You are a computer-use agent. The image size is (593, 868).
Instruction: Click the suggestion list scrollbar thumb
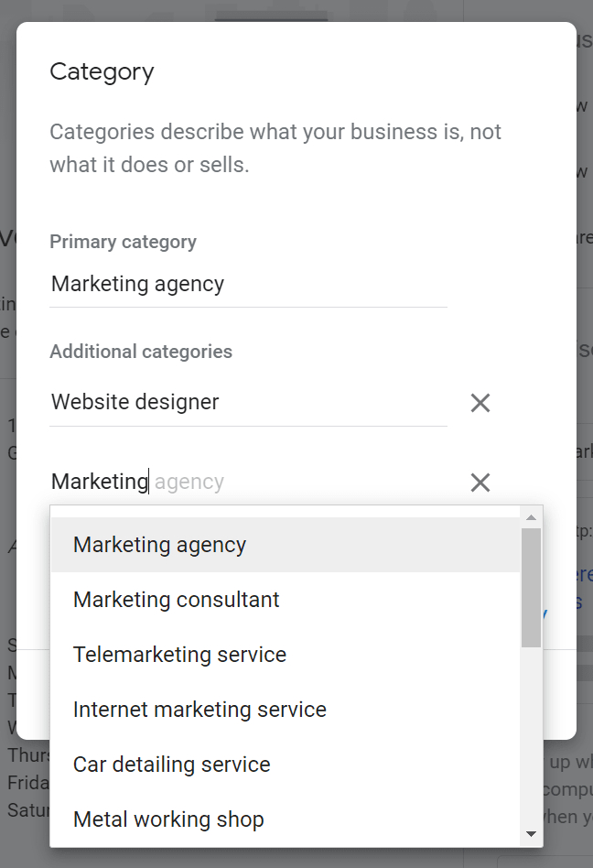pos(531,587)
